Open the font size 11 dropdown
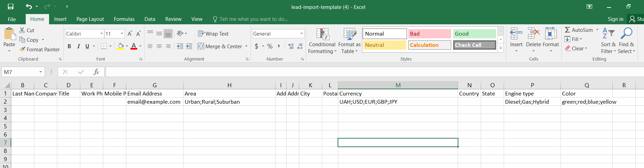This screenshot has width=644, height=168. (122, 34)
